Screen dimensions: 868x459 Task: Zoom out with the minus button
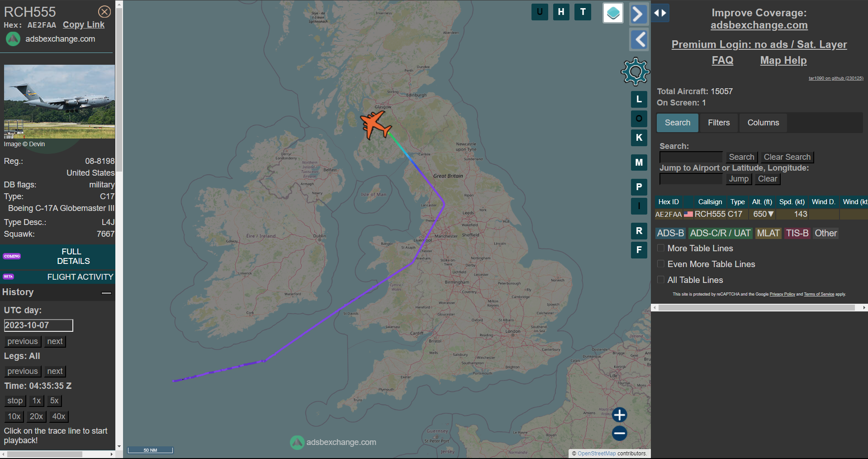619,433
